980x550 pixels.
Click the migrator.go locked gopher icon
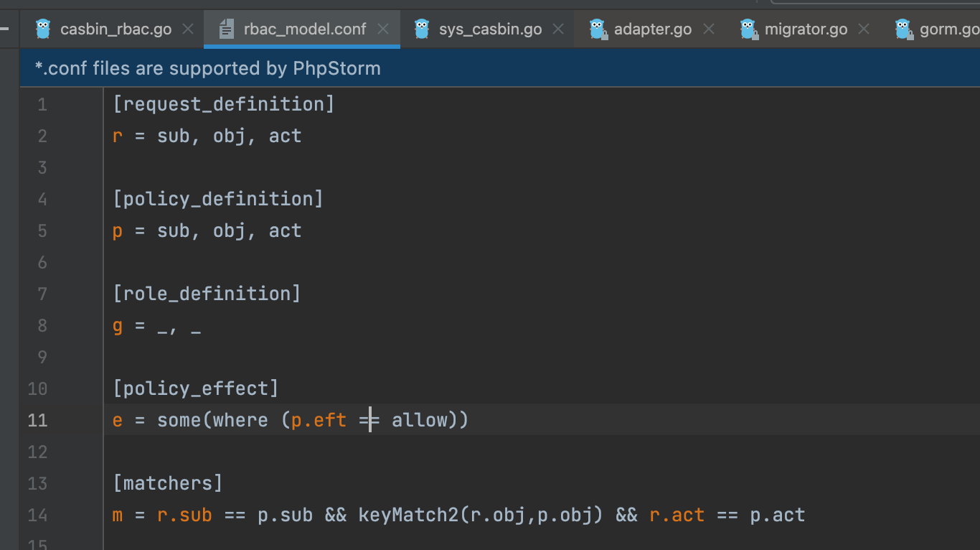pos(748,29)
